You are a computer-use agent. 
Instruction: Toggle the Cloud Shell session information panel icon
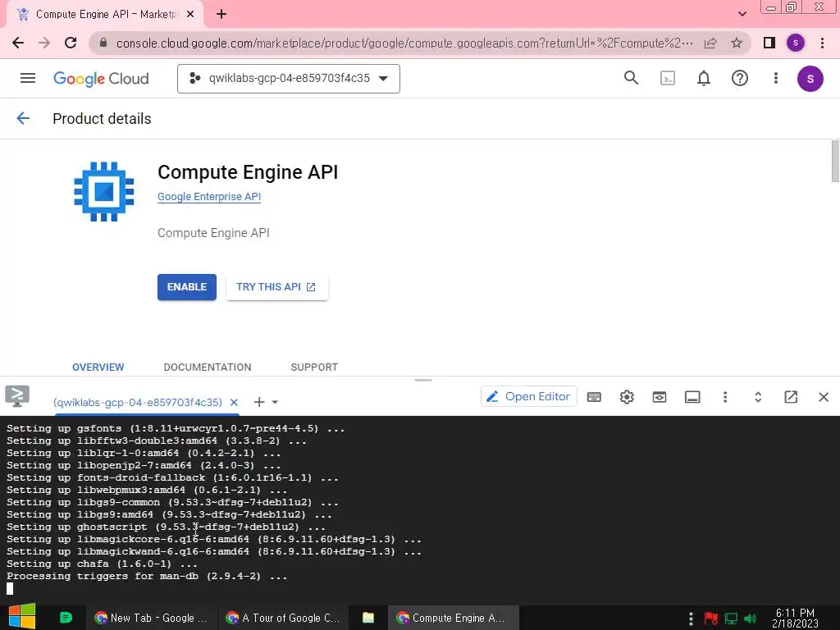(x=692, y=397)
